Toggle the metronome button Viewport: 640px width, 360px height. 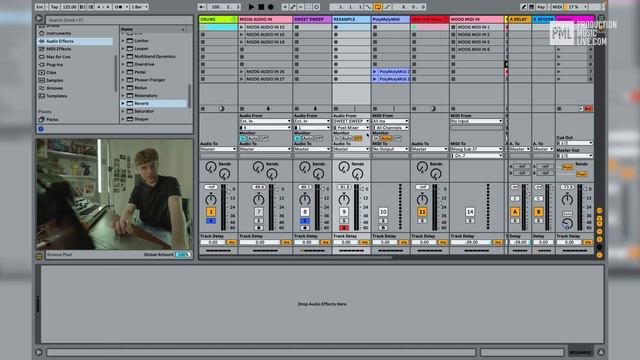[120, 7]
